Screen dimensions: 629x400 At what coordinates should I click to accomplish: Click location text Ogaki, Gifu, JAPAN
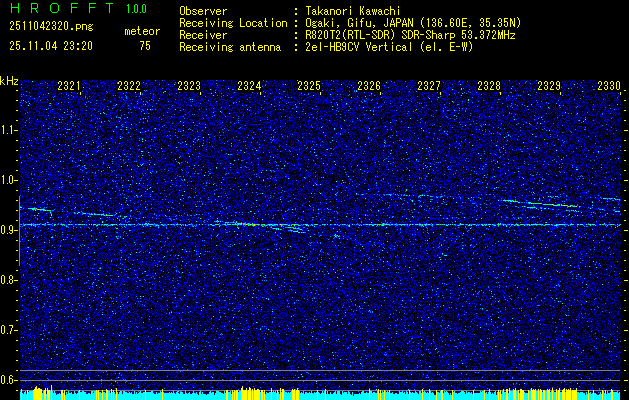point(359,23)
